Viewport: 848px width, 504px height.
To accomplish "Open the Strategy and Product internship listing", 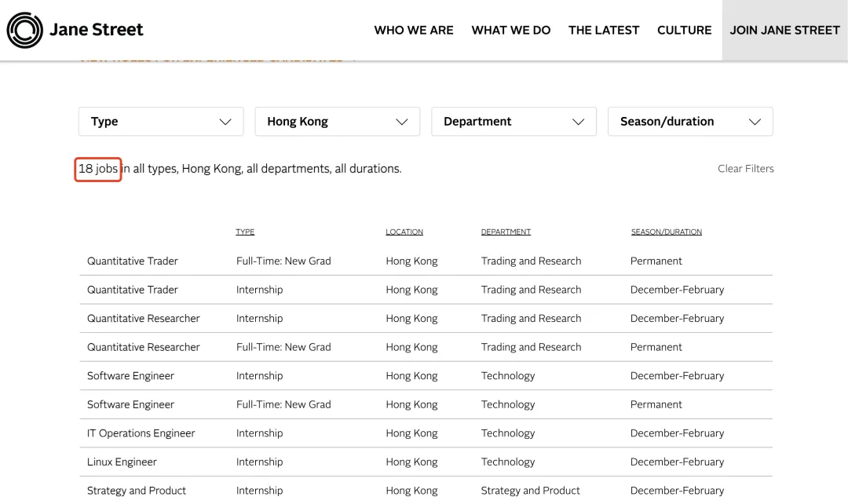I will point(426,491).
